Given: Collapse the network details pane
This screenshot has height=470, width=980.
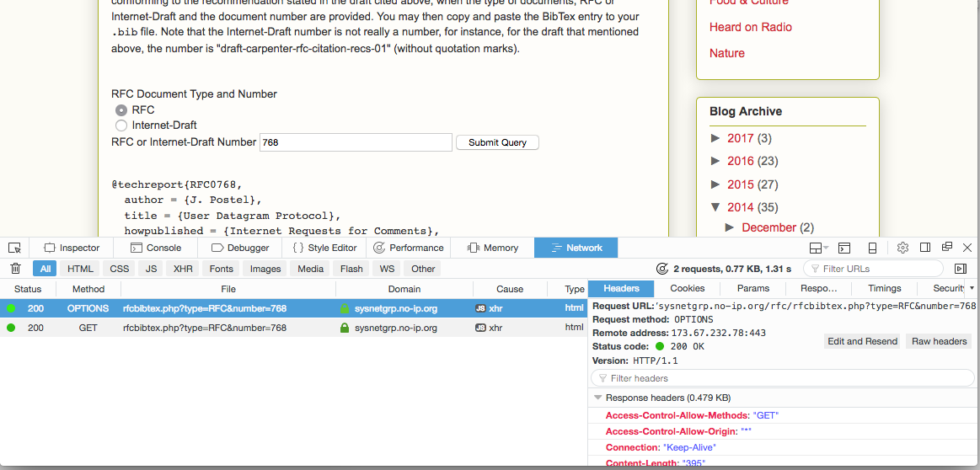Looking at the screenshot, I should point(961,269).
